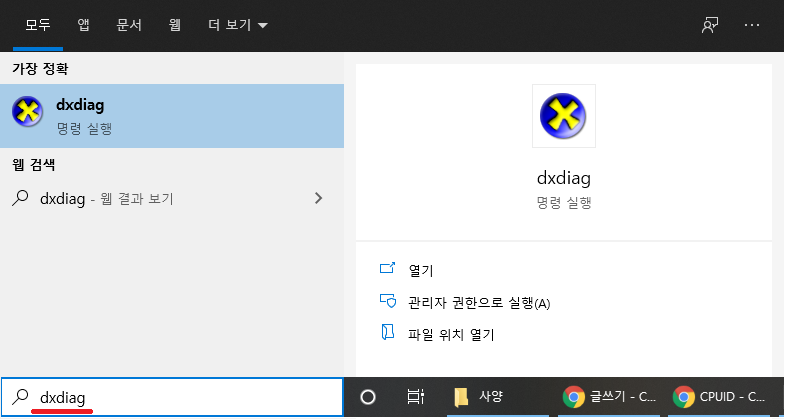787x419 pixels.
Task: Open the three-dot options menu
Action: (x=751, y=25)
